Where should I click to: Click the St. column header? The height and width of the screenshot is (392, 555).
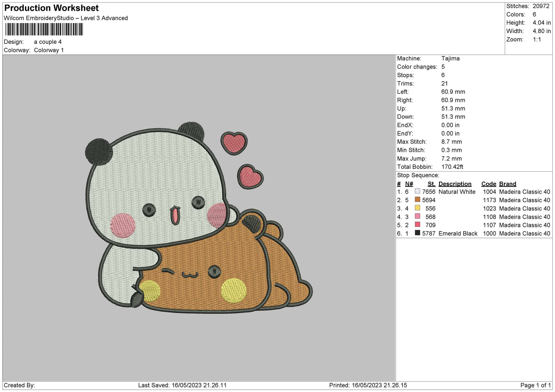(431, 184)
